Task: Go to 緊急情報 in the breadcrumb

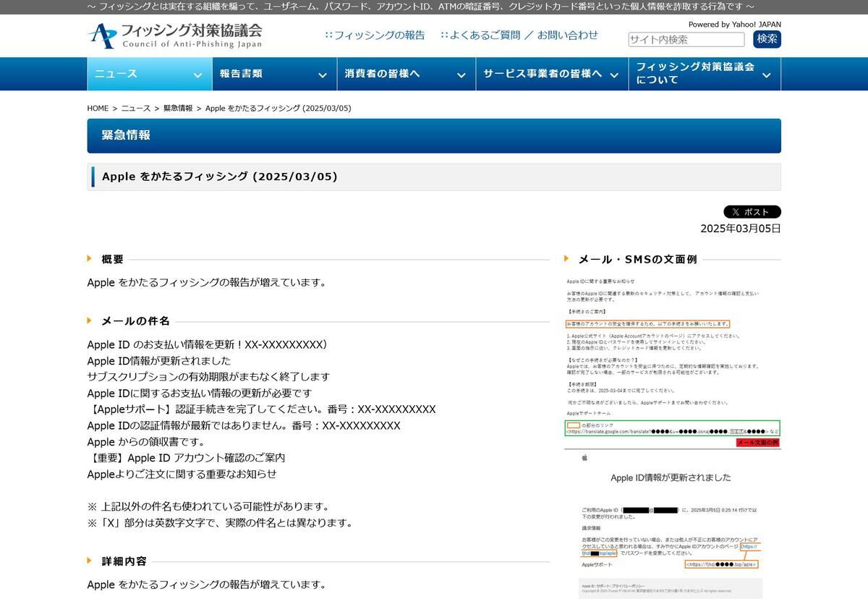Action: click(178, 109)
